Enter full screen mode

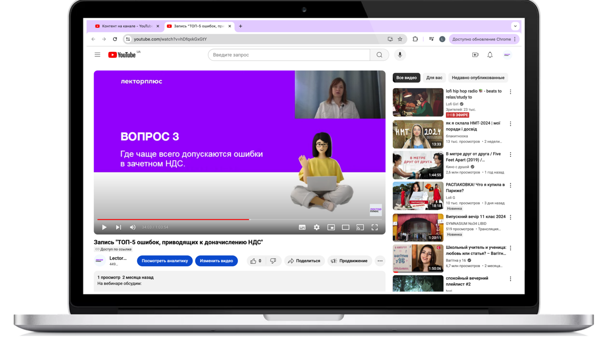pyautogui.click(x=375, y=227)
